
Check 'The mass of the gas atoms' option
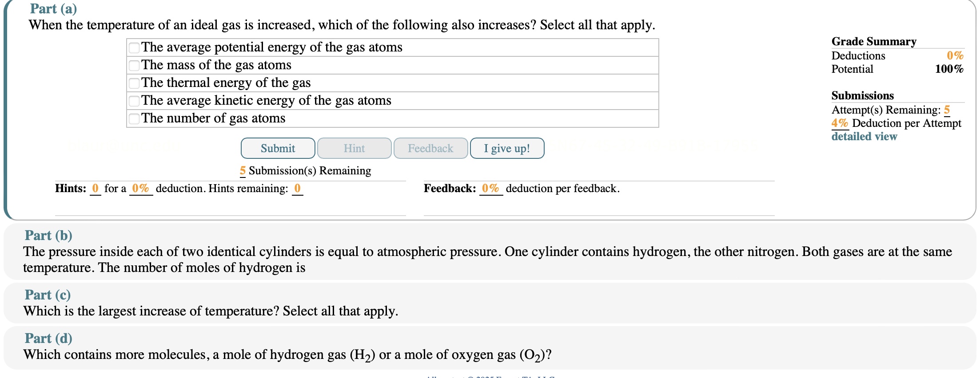(x=134, y=65)
